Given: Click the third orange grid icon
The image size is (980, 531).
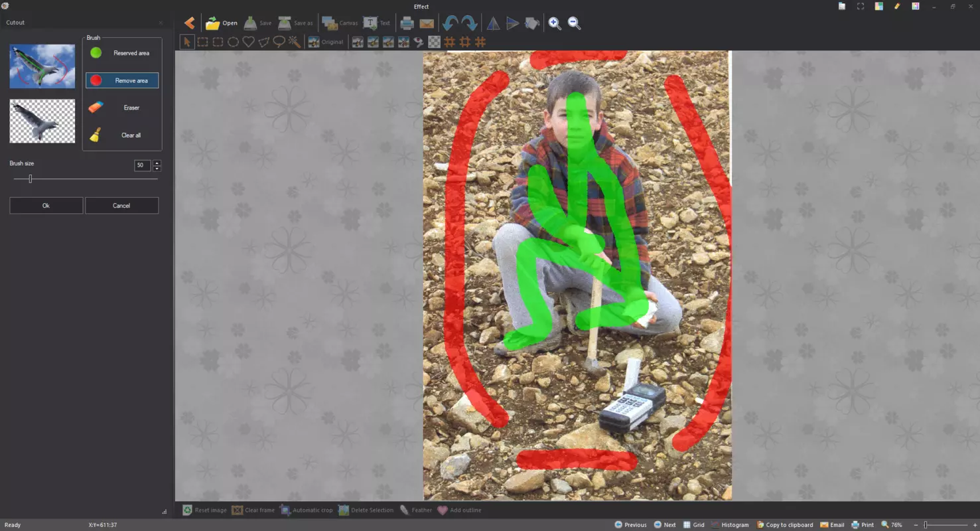Looking at the screenshot, I should click(x=480, y=42).
